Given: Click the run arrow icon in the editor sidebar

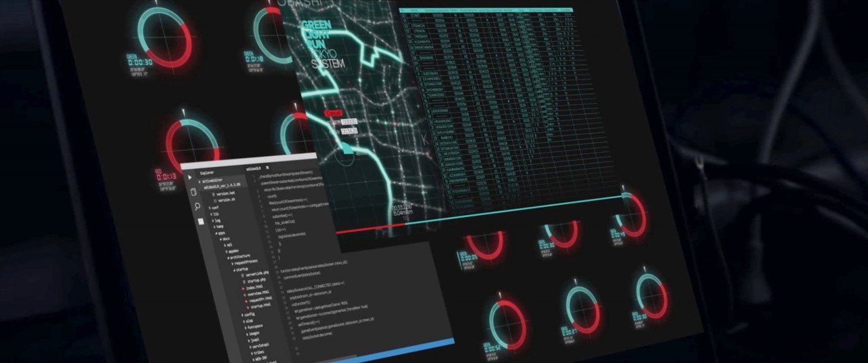Looking at the screenshot, I should point(190,177).
